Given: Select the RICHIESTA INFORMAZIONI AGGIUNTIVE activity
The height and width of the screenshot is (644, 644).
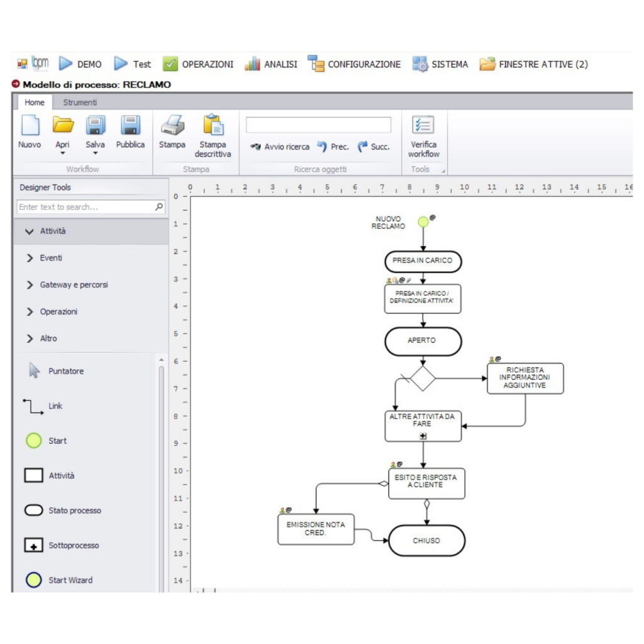Looking at the screenshot, I should click(x=525, y=378).
